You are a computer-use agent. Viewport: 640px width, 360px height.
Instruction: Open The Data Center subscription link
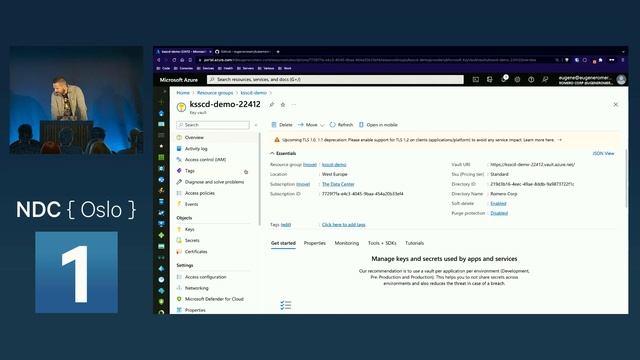tap(338, 184)
